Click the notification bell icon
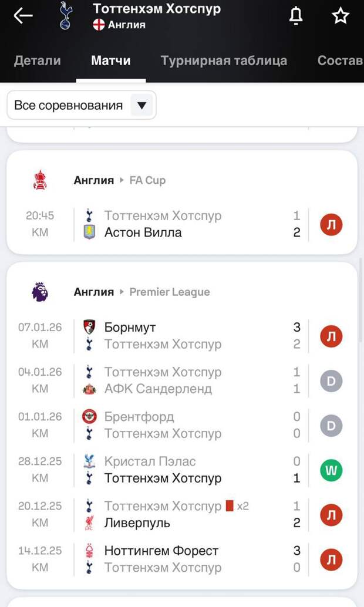The image size is (364, 607). pyautogui.click(x=296, y=16)
